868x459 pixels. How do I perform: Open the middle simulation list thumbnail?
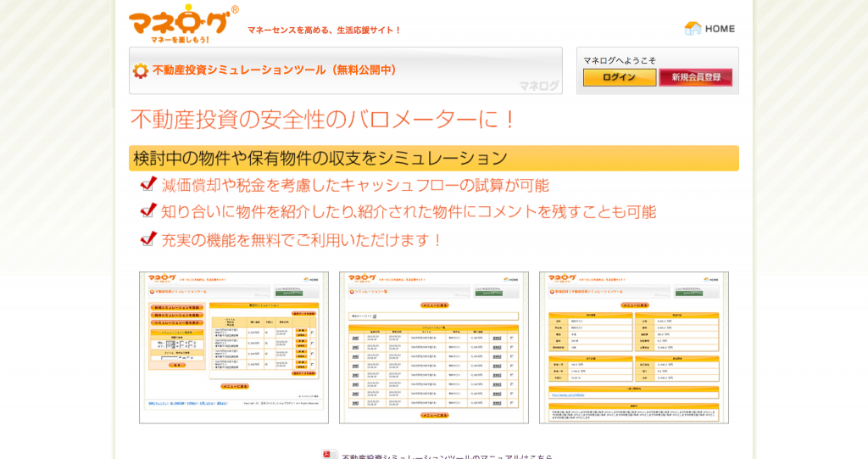(433, 347)
